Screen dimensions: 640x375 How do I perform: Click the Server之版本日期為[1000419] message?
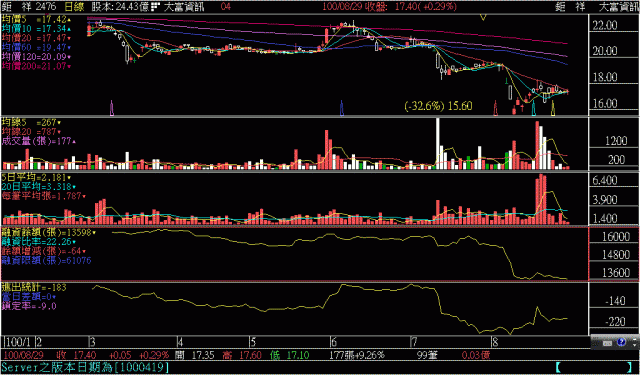pyautogui.click(x=85, y=367)
